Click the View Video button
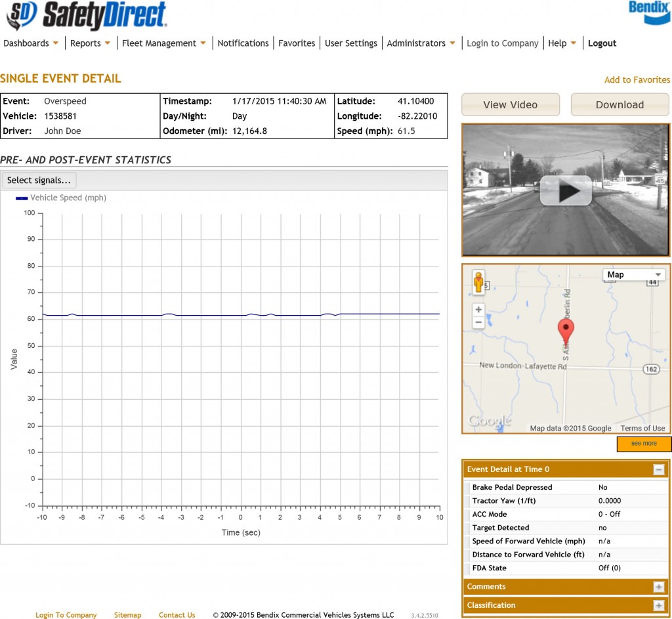The image size is (672, 619). tap(510, 104)
